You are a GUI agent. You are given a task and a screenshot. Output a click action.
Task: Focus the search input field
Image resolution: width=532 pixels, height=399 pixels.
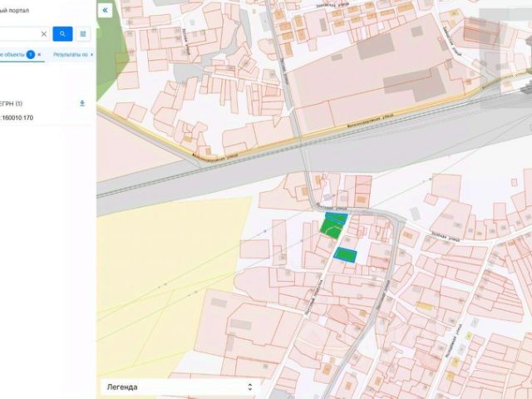[20, 34]
